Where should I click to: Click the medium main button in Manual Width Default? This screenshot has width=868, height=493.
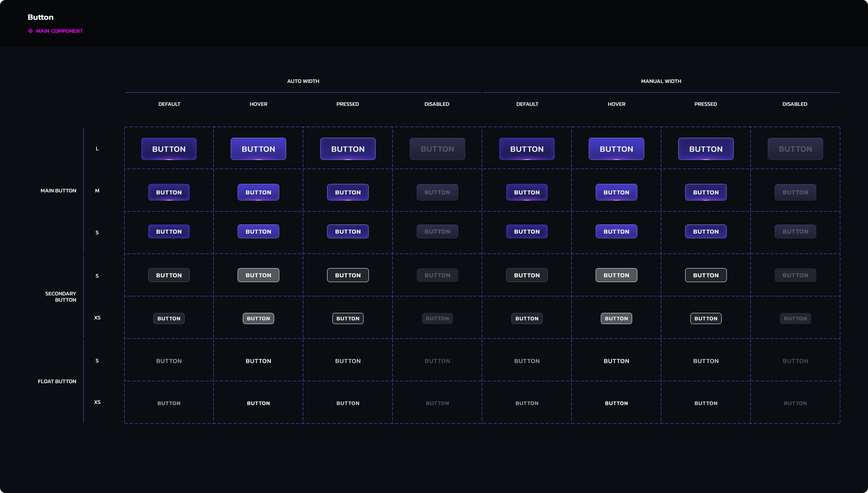tap(527, 192)
